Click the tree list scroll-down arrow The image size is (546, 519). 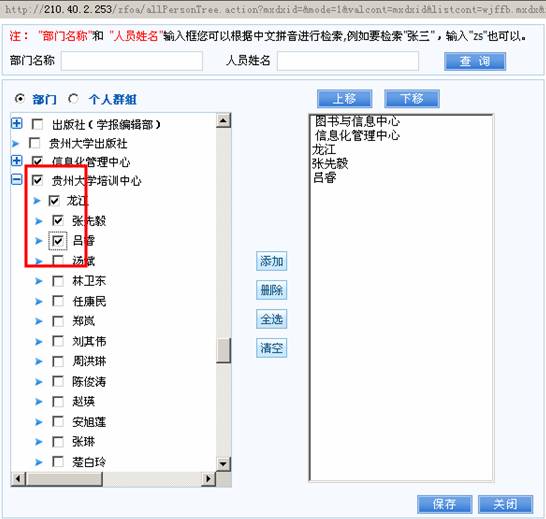[223, 464]
